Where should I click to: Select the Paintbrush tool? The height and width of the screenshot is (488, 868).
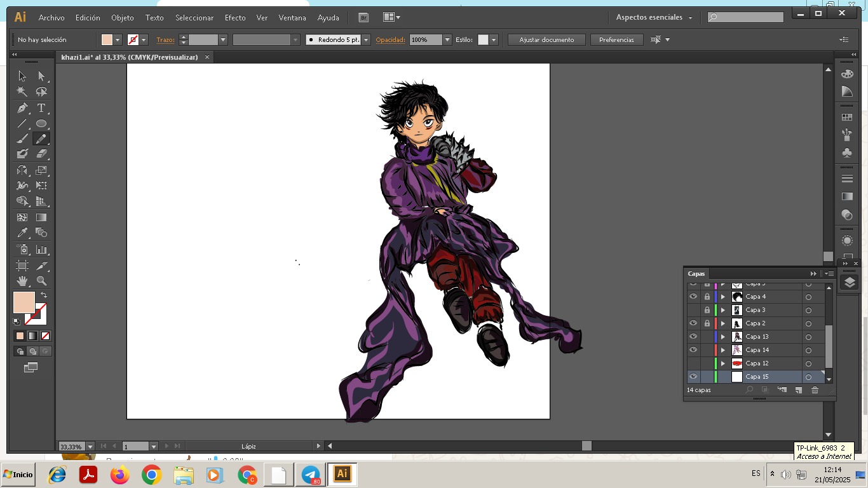[22, 139]
